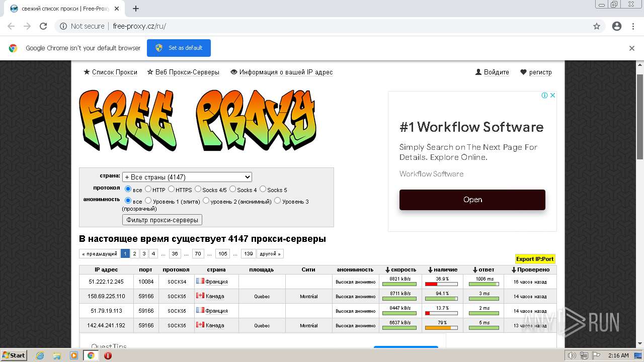Click другой » next page link
This screenshot has height=362, width=644.
270,254
